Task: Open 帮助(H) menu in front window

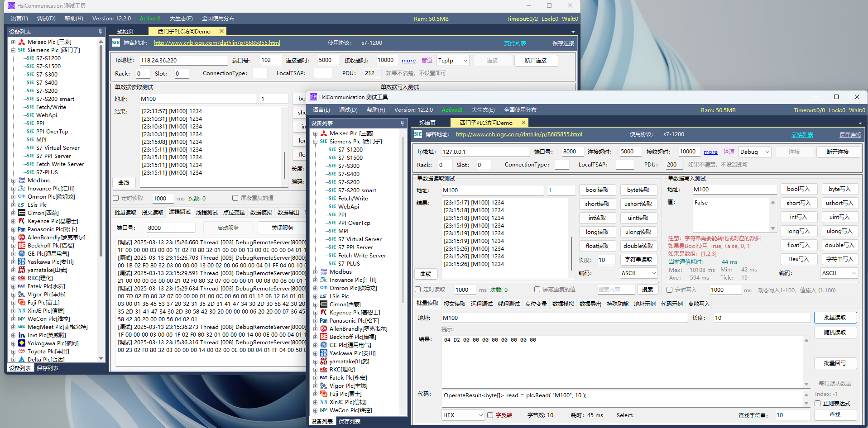Action: point(376,110)
